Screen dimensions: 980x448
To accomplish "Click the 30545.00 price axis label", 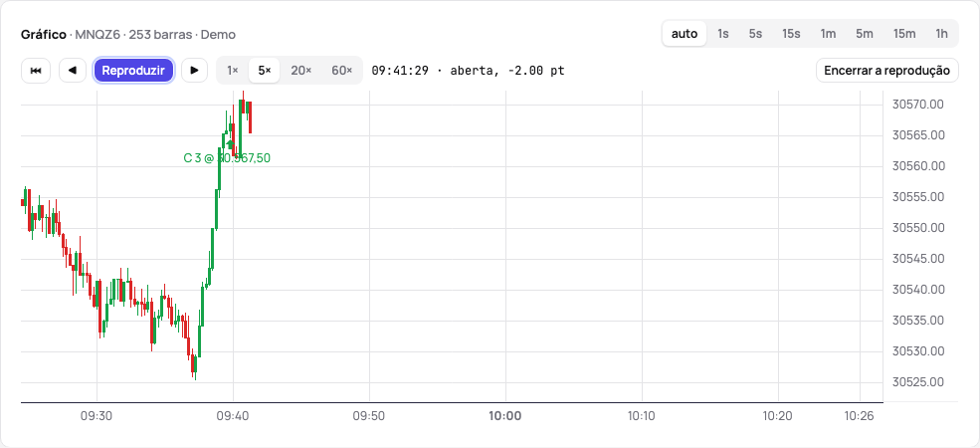I will [918, 259].
